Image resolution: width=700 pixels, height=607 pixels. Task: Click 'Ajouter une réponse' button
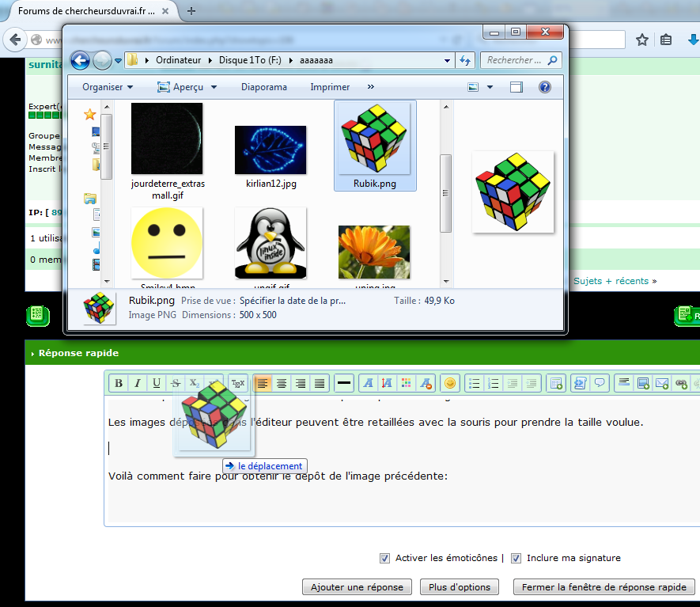357,587
